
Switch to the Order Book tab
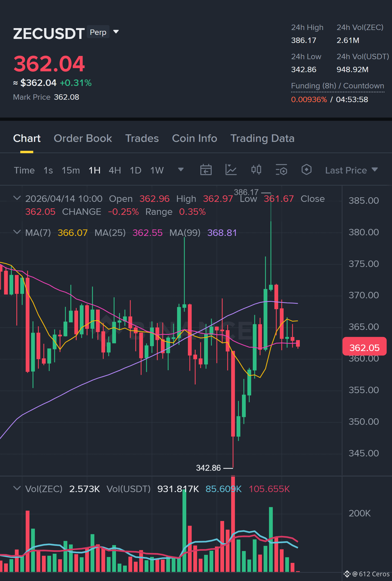83,138
